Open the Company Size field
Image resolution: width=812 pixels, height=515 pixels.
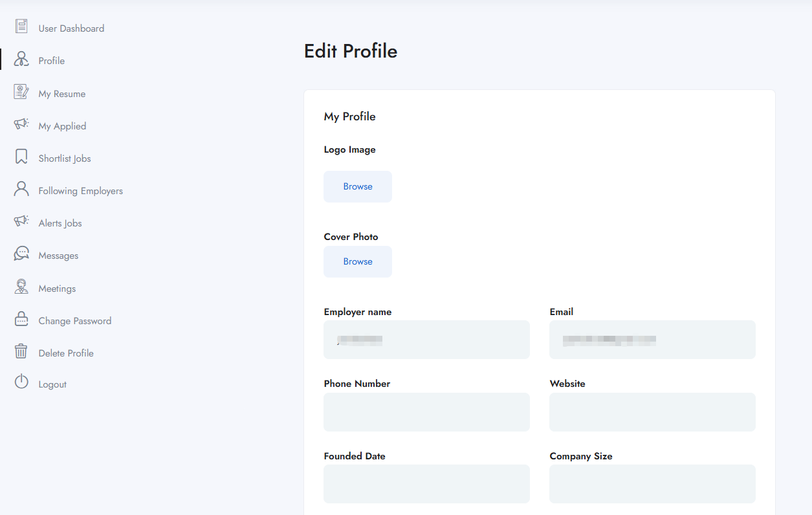(652, 484)
